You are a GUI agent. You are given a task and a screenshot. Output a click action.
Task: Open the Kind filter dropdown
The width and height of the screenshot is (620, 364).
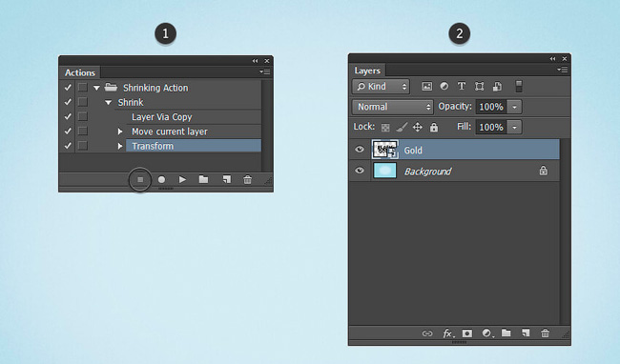click(381, 87)
